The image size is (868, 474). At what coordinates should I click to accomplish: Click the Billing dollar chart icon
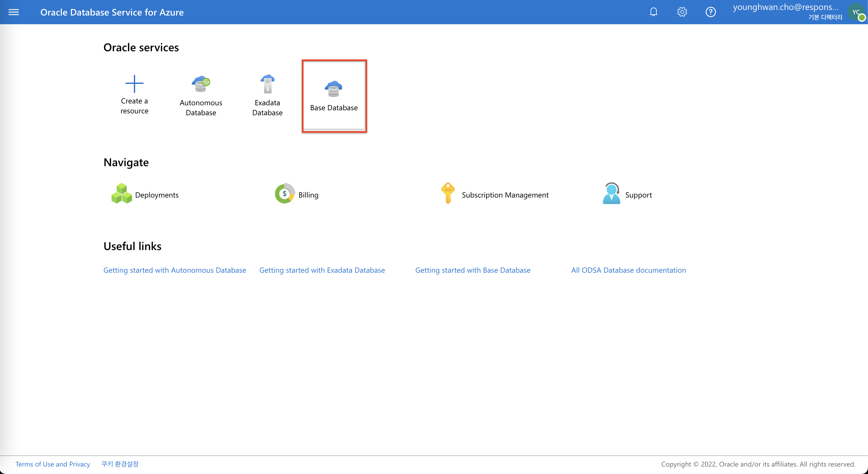point(285,194)
